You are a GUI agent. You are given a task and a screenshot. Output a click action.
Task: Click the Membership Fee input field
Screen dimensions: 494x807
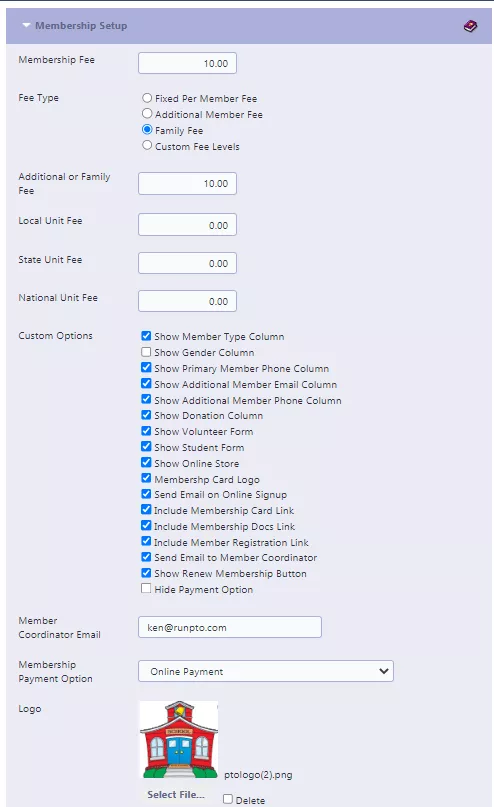[187, 63]
